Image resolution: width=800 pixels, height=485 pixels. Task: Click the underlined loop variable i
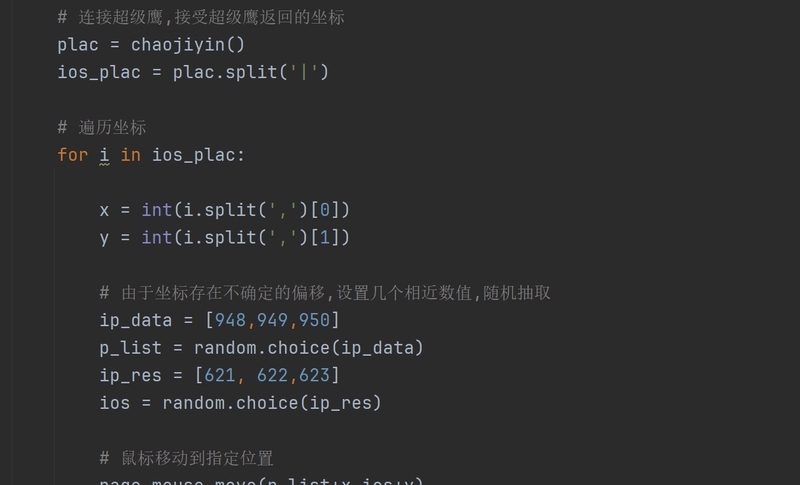coord(104,155)
